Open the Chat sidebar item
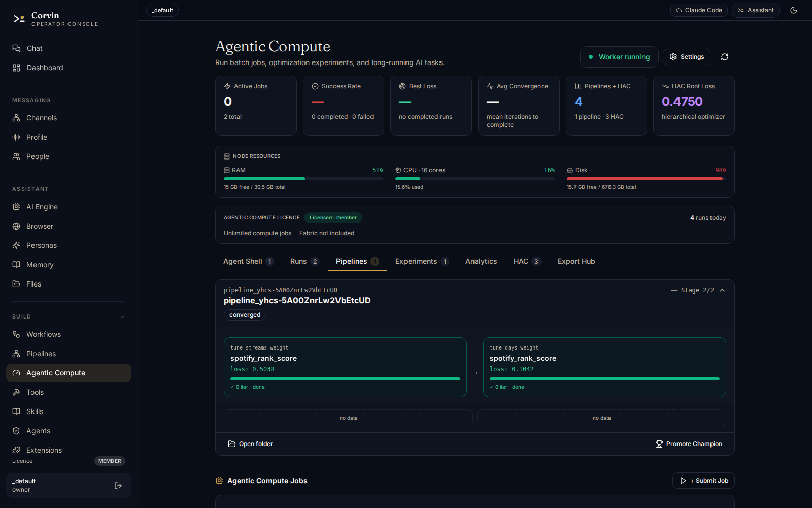 69,48
